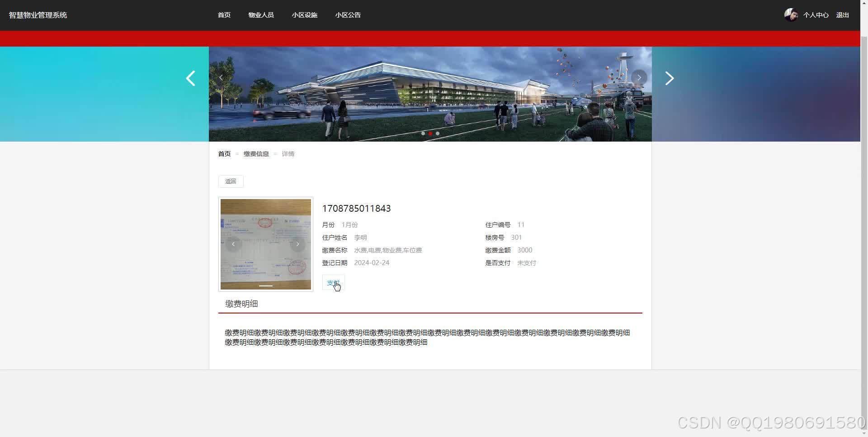Select the second carousel indicator dot

[x=430, y=133]
